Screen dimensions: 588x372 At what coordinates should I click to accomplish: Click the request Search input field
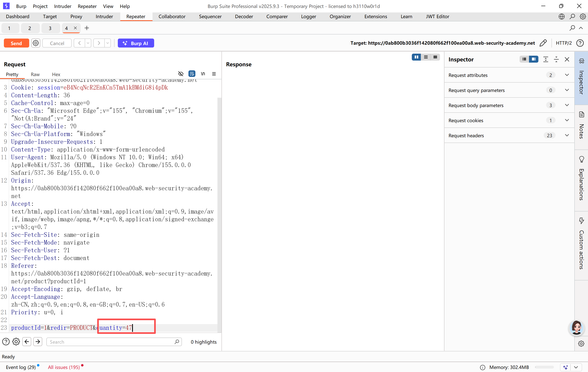point(114,342)
